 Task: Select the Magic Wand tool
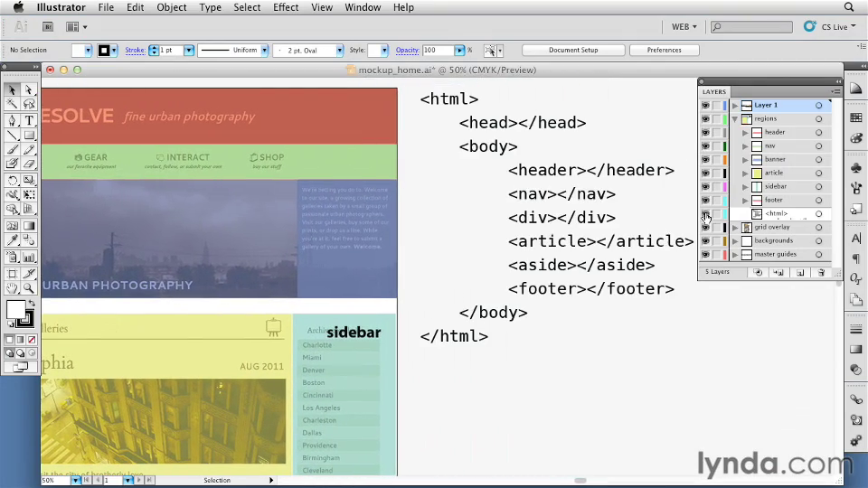tap(12, 104)
